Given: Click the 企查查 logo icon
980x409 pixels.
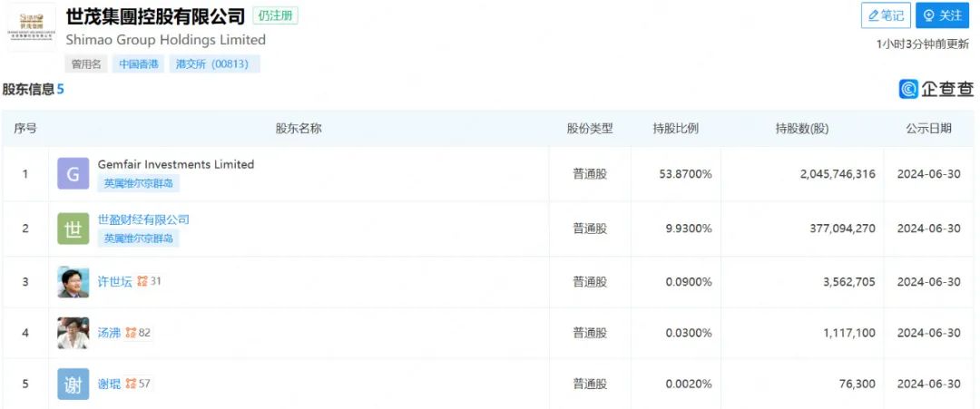Looking at the screenshot, I should (x=908, y=89).
